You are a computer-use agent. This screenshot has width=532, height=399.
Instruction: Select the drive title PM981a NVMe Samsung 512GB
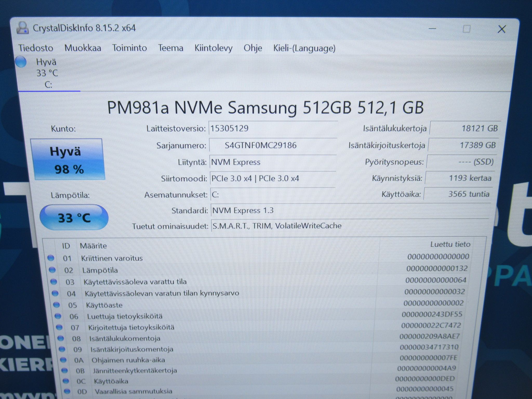265,107
